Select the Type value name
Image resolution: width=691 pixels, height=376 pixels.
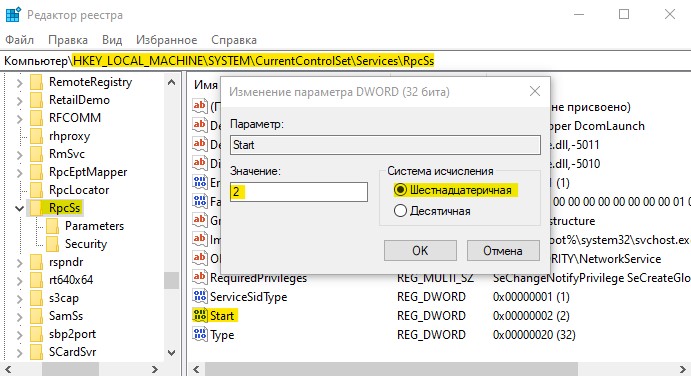click(x=222, y=335)
